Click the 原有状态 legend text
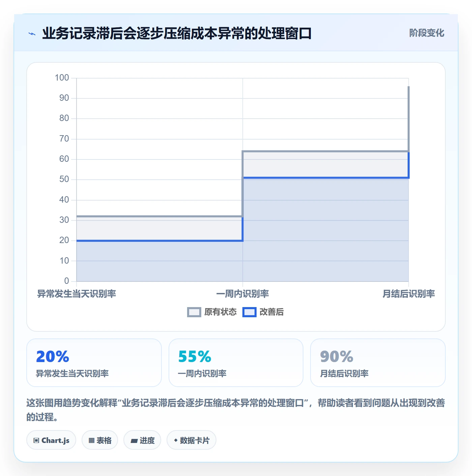472x476 pixels. tap(220, 312)
